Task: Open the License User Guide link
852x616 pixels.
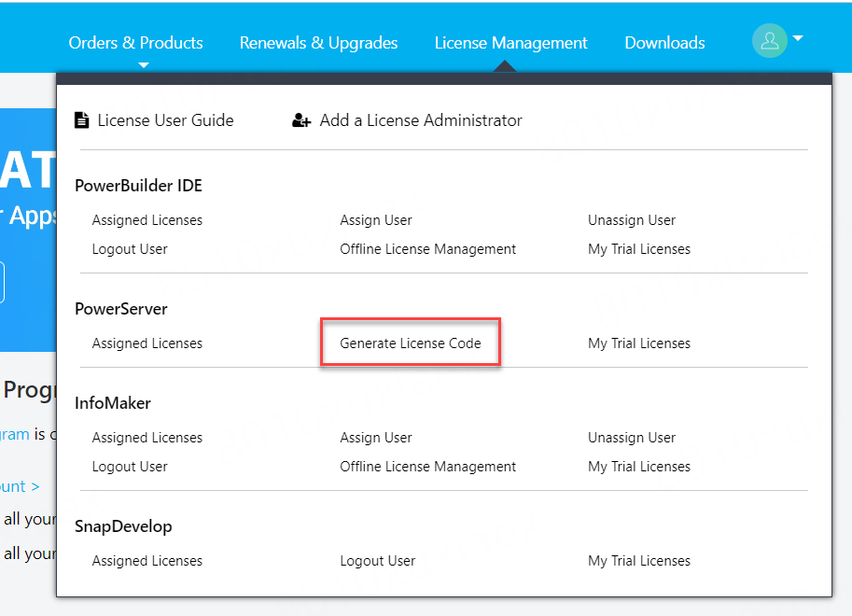Action: [165, 120]
